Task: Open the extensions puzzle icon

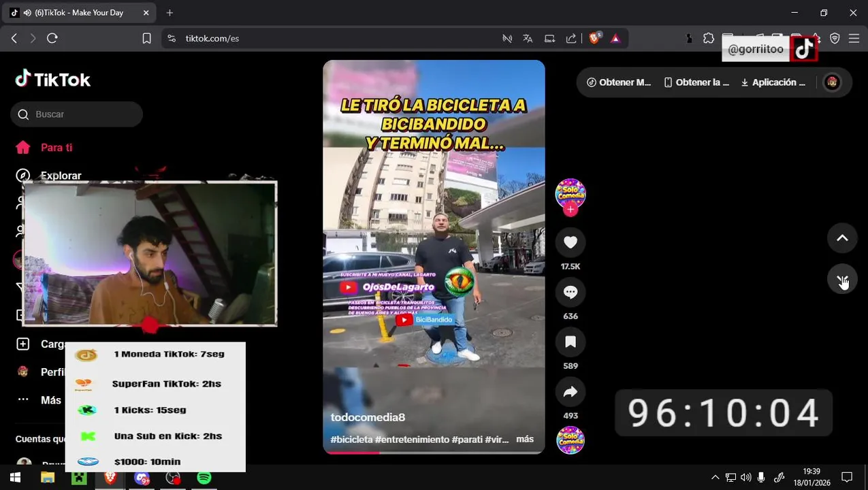Action: click(709, 38)
